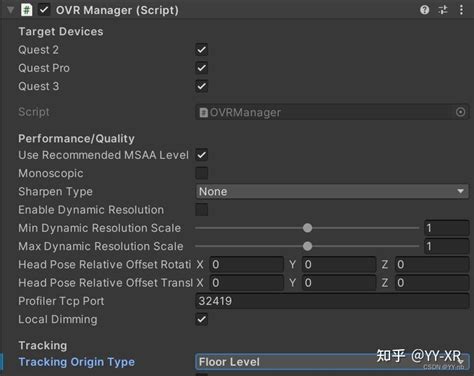The height and width of the screenshot is (376, 474).
Task: Open the three-dot component context menu
Action: (x=461, y=10)
